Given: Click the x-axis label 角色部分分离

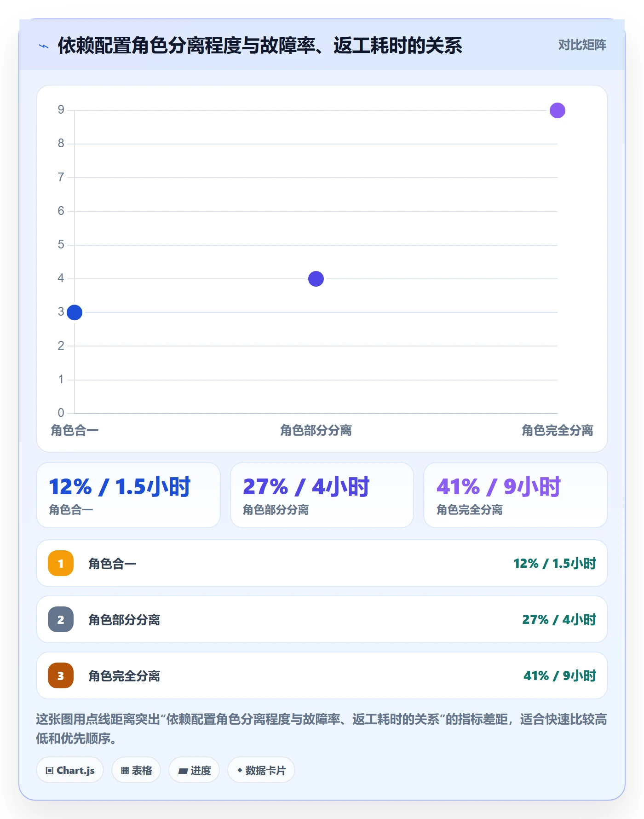Looking at the screenshot, I should (316, 431).
